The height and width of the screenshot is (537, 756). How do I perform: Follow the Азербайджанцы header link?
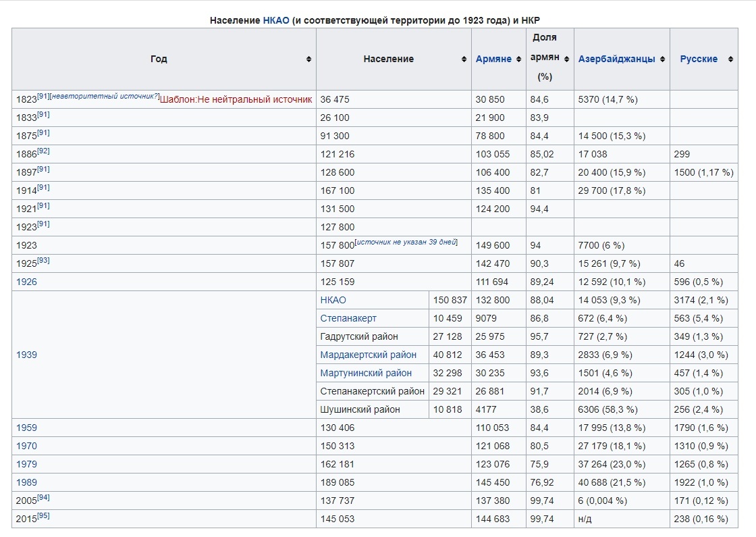click(x=616, y=59)
